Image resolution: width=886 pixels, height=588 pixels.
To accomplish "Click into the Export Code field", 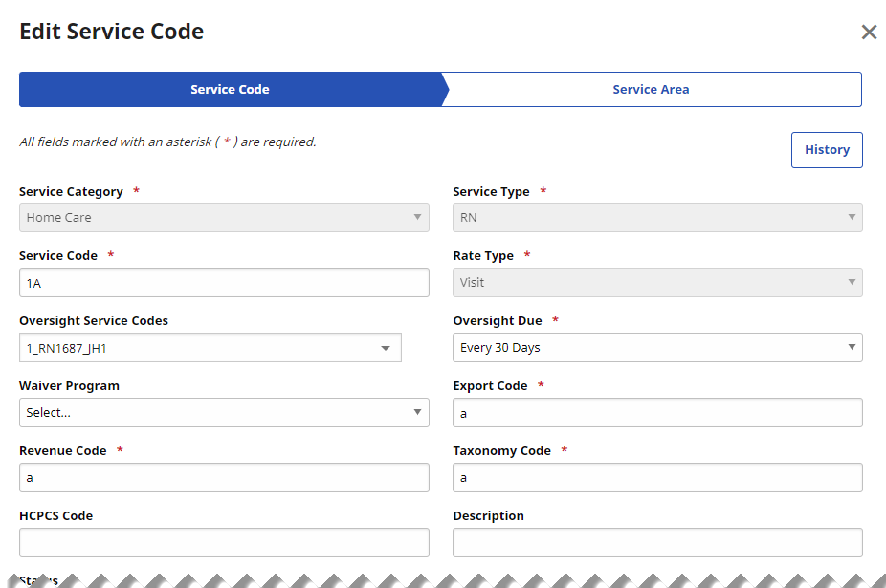I will click(x=657, y=413).
